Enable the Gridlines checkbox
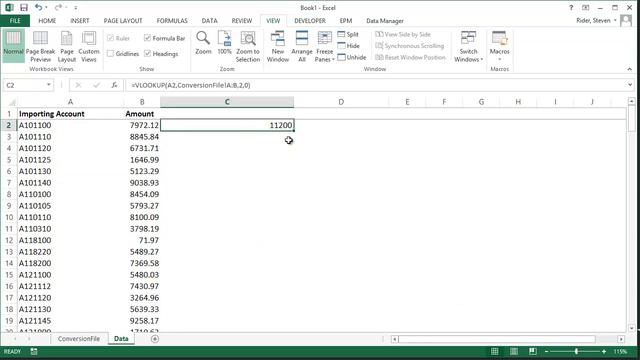Viewport: 640px width, 360px height. coord(123,53)
